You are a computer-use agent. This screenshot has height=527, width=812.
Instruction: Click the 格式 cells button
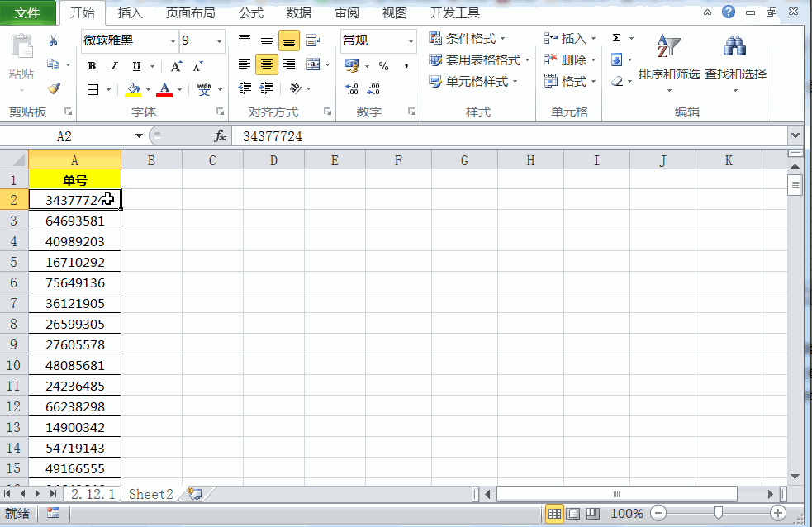[x=570, y=82]
